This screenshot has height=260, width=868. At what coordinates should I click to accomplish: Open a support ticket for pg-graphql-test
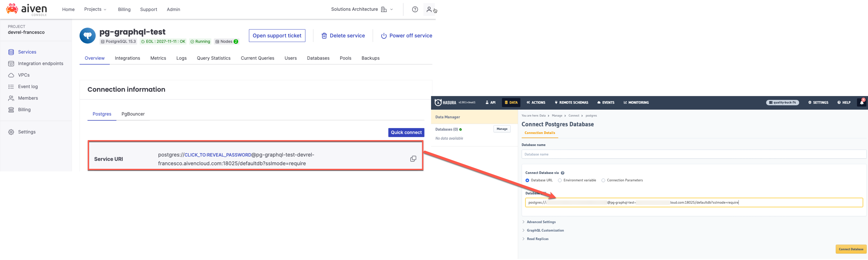click(x=277, y=35)
